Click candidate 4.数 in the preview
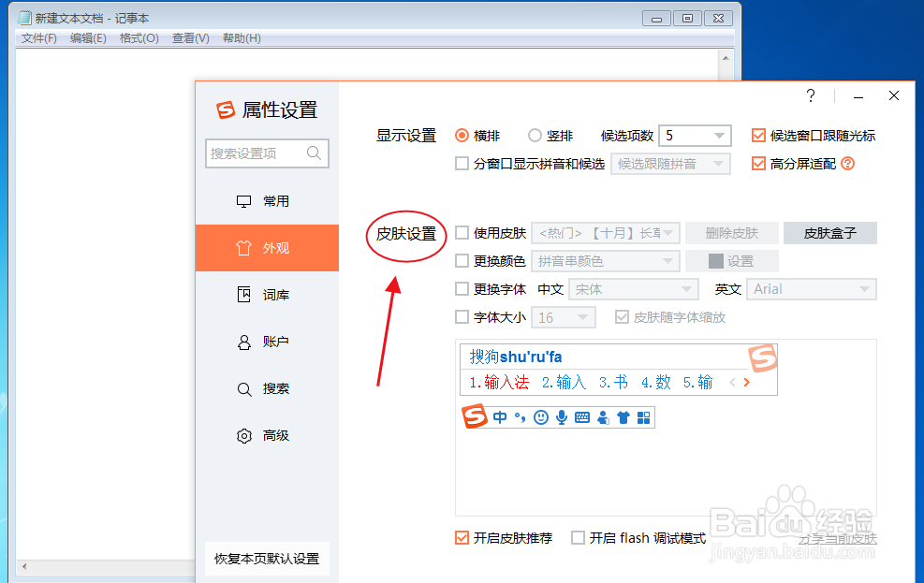This screenshot has width=924, height=583. [x=656, y=382]
